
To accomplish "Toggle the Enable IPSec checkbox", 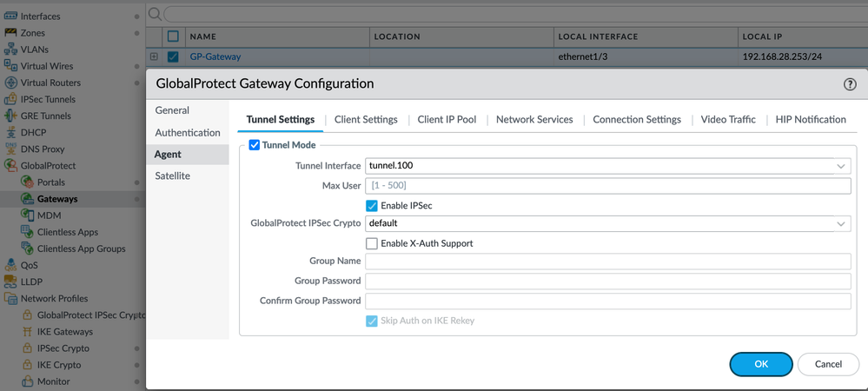I will (x=372, y=206).
